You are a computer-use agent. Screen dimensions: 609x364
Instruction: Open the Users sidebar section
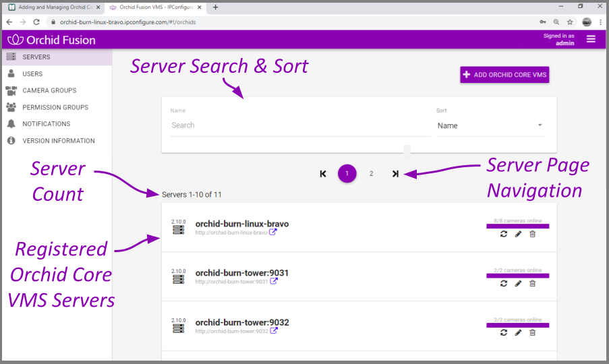tap(57, 73)
